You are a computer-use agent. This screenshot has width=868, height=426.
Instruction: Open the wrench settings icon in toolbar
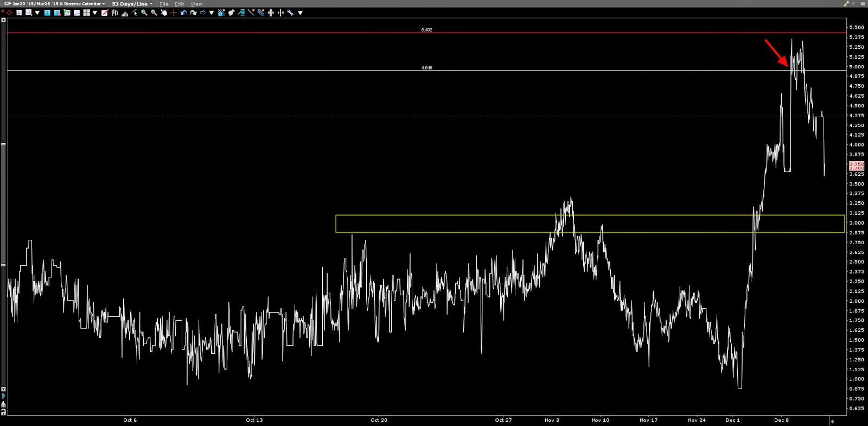[290, 12]
